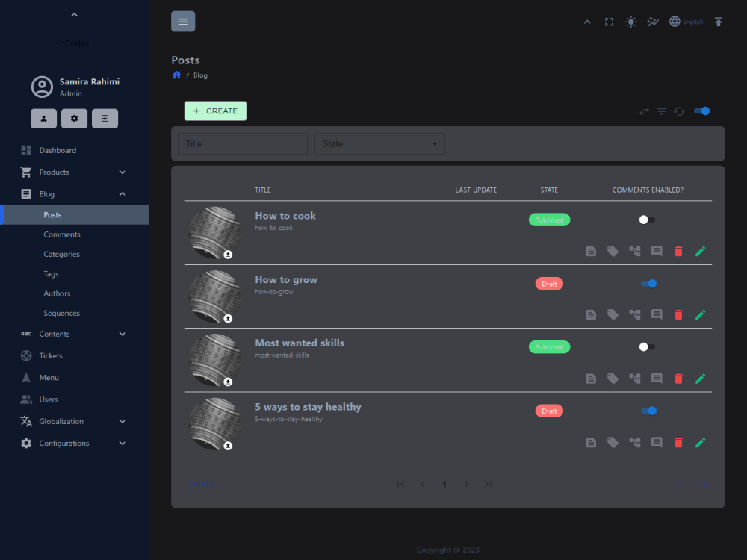Edit the Most wanted skills post

tap(700, 379)
